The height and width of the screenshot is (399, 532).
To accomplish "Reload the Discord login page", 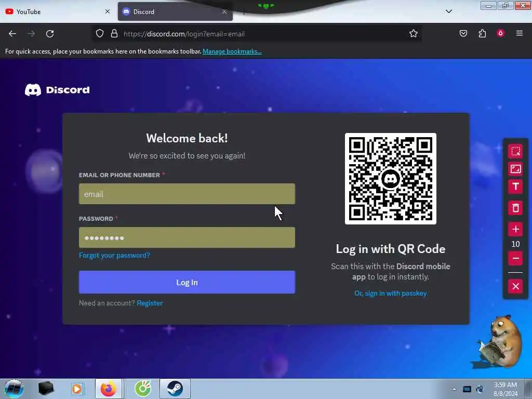I will (50, 34).
